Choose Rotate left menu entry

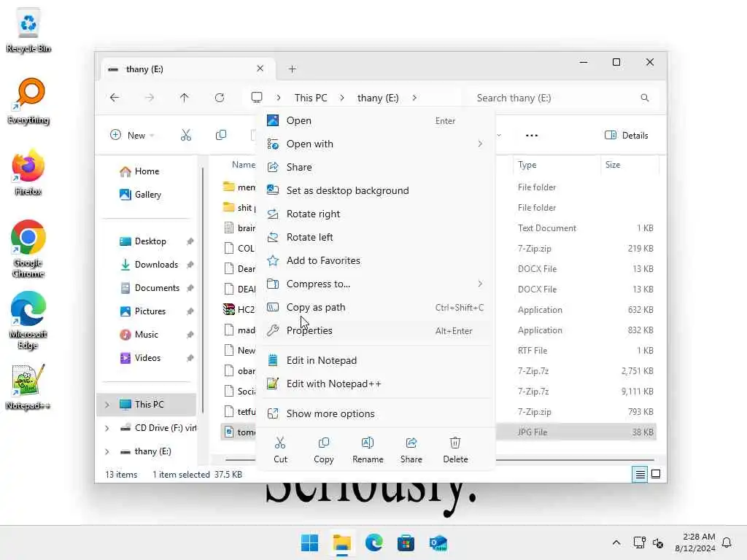click(x=376, y=237)
